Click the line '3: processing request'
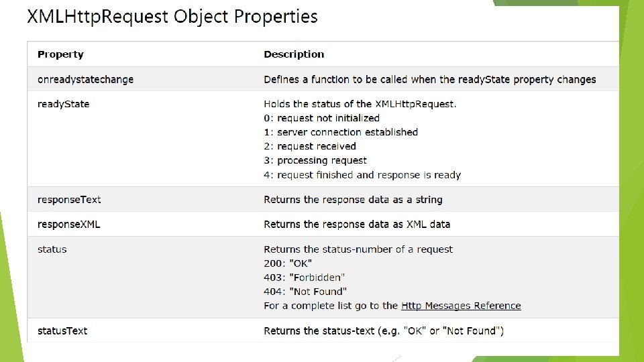Image resolution: width=644 pixels, height=362 pixels. (315, 160)
